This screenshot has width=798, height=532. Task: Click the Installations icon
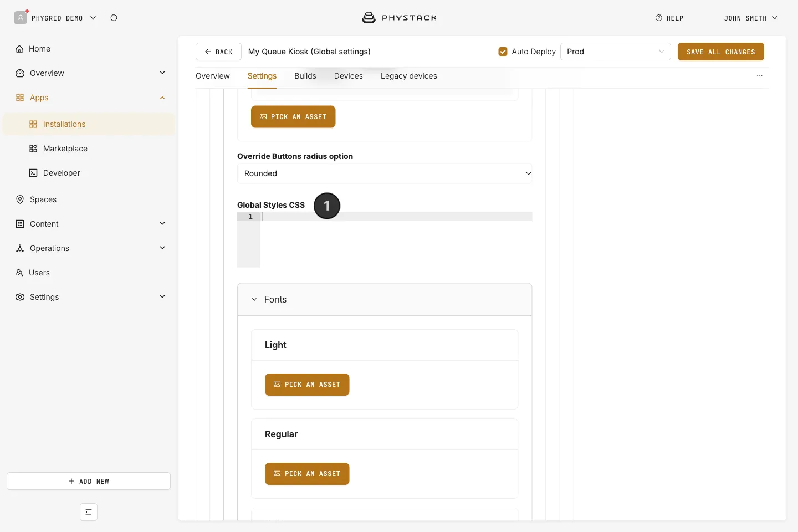(33, 124)
